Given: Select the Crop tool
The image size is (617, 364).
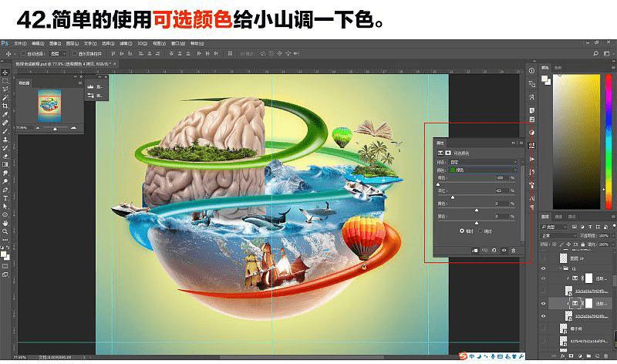Looking at the screenshot, I should pos(5,106).
